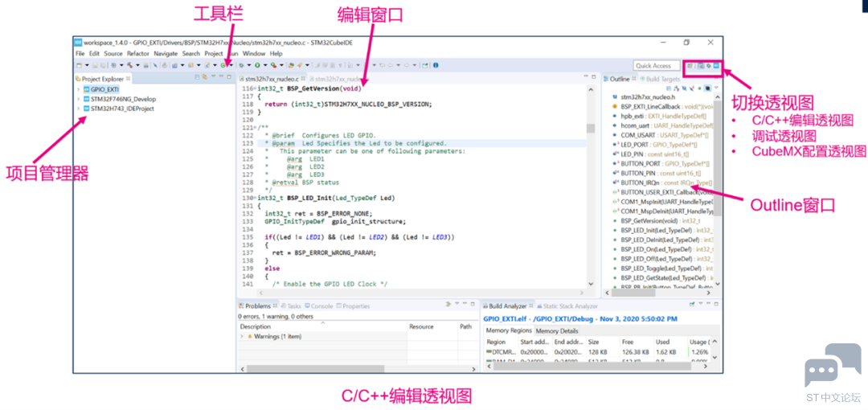868x410 pixels.
Task: Click Collapse All in Project Explorer
Action: point(197,76)
